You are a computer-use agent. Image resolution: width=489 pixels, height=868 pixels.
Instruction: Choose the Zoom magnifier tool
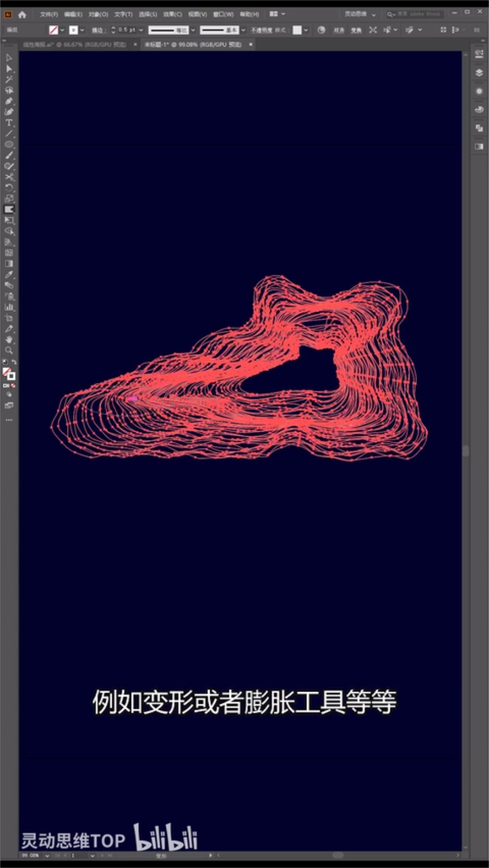click(x=9, y=350)
